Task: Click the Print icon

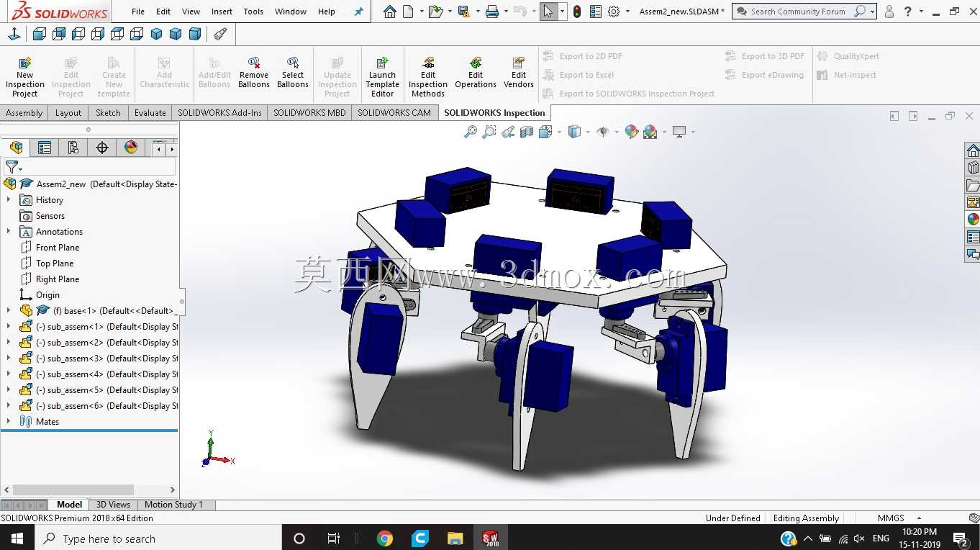Action: 492,12
